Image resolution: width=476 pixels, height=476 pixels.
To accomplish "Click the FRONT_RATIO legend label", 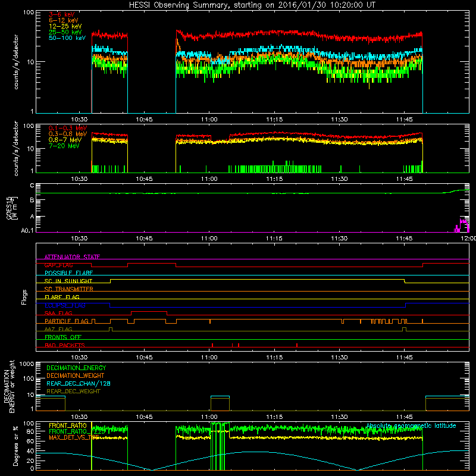I will pyautogui.click(x=68, y=425).
